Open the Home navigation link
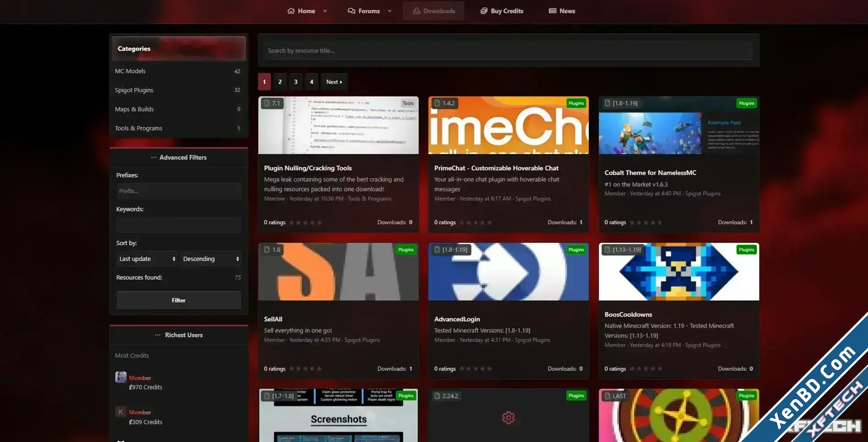The height and width of the screenshot is (442, 868). click(301, 11)
